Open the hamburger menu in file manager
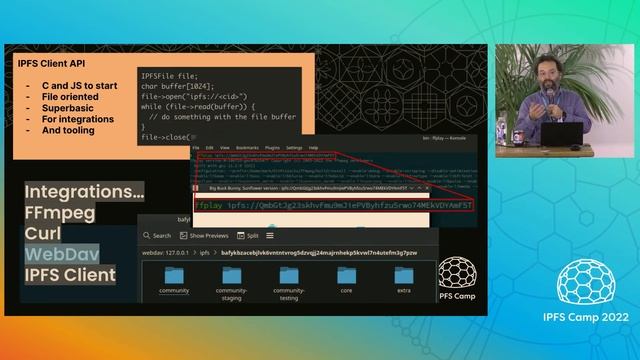 click(x=270, y=236)
